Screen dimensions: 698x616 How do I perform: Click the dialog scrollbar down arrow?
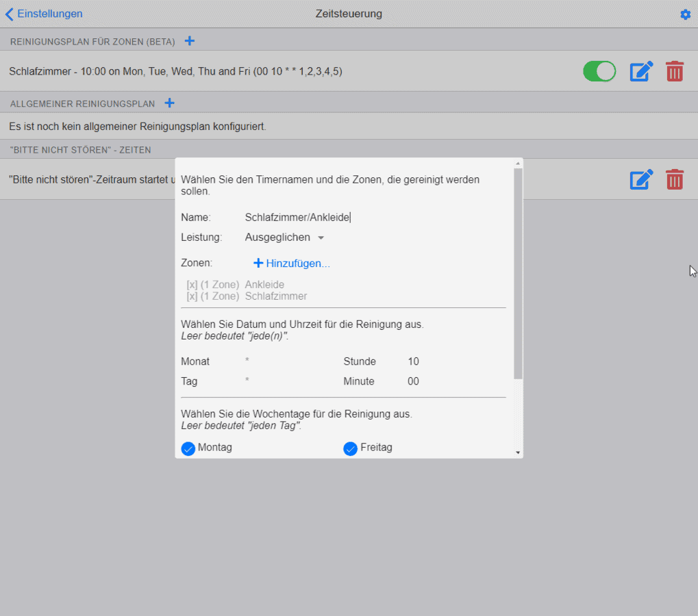pyautogui.click(x=518, y=452)
